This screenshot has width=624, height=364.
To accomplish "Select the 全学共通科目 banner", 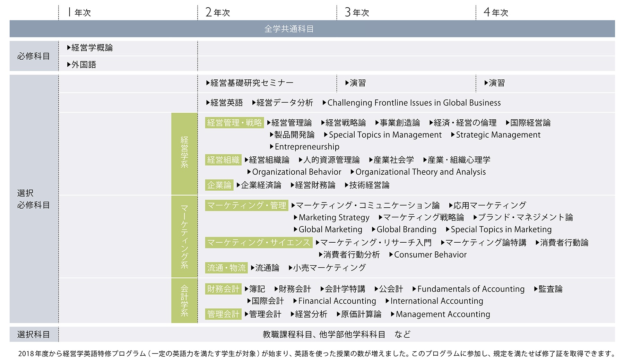I will pos(312,29).
